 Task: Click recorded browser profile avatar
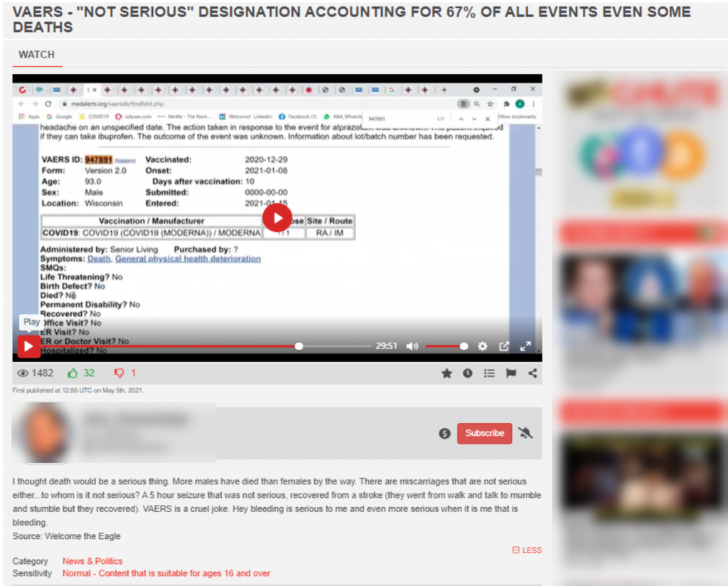[x=520, y=104]
